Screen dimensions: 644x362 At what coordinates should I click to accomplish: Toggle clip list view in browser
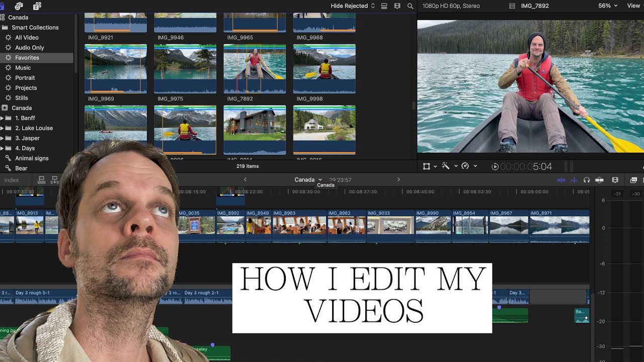click(x=384, y=6)
